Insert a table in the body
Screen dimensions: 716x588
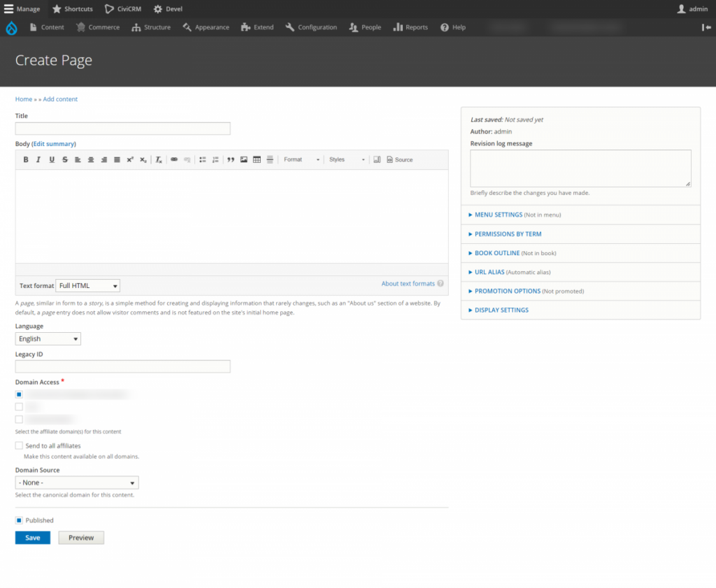[x=257, y=159]
